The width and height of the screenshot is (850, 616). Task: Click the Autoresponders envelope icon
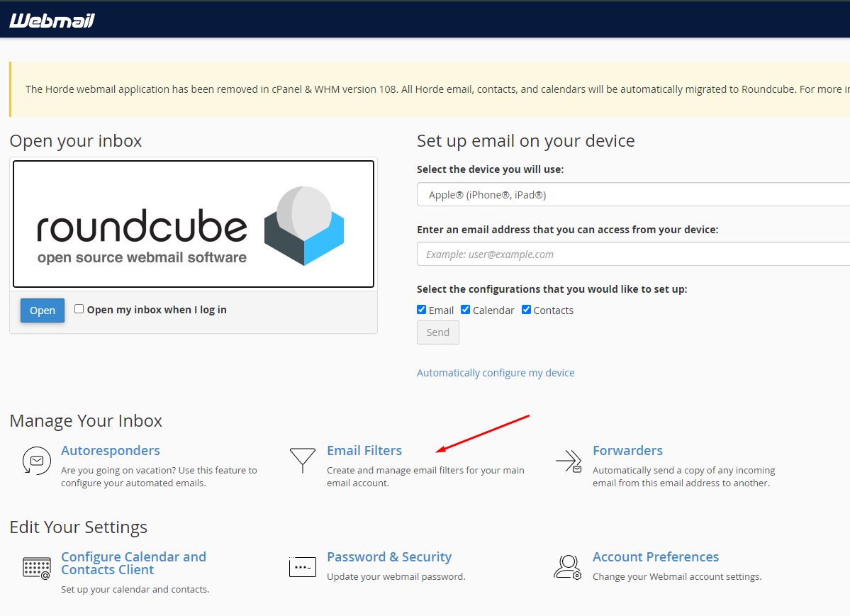coord(36,461)
